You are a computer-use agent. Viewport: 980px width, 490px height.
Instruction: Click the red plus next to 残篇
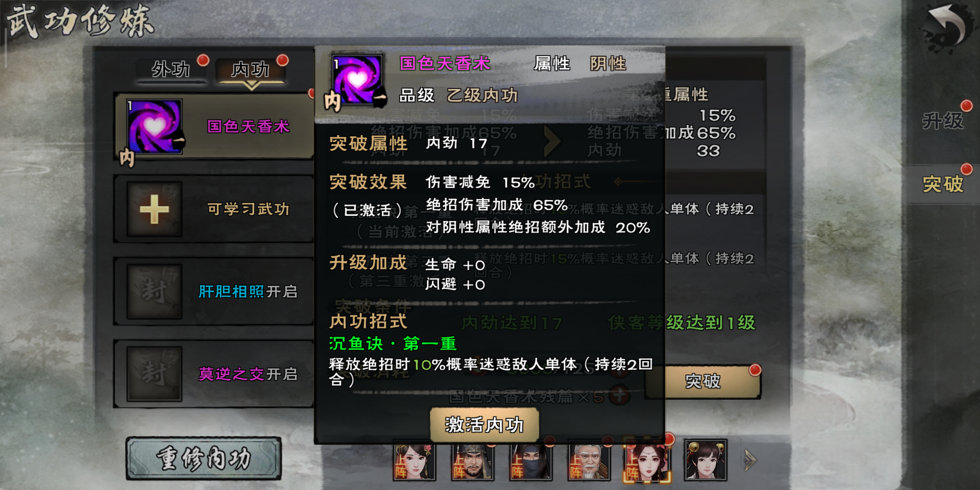click(619, 395)
